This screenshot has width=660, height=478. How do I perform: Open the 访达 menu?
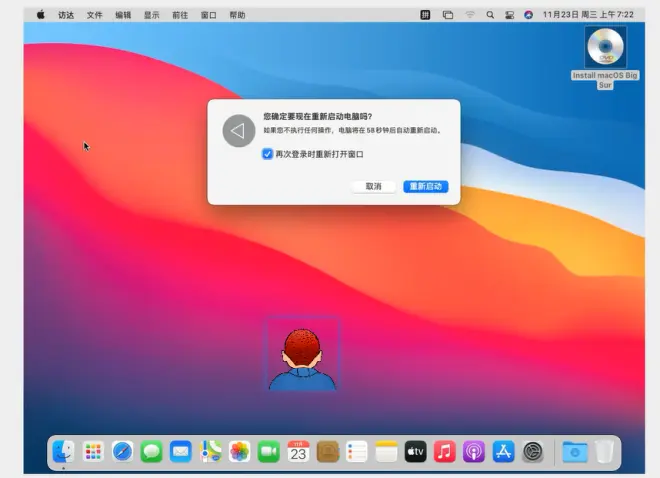(66, 15)
